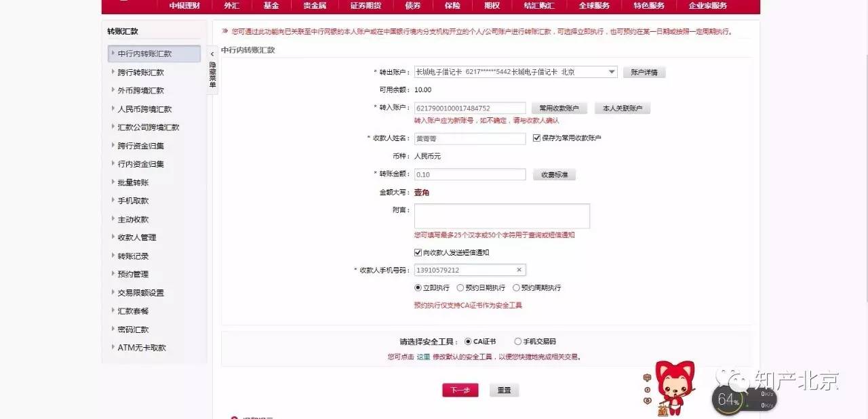Select the 立即执行 radio option

click(418, 287)
